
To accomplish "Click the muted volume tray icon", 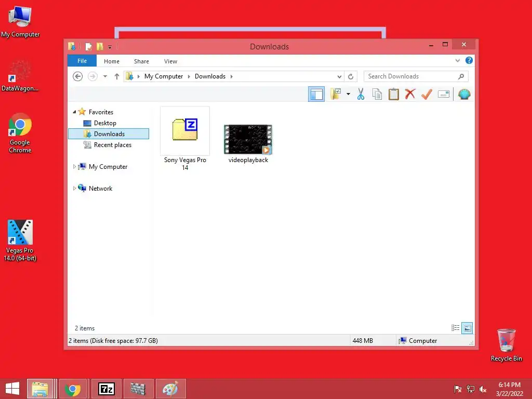I will (x=483, y=389).
